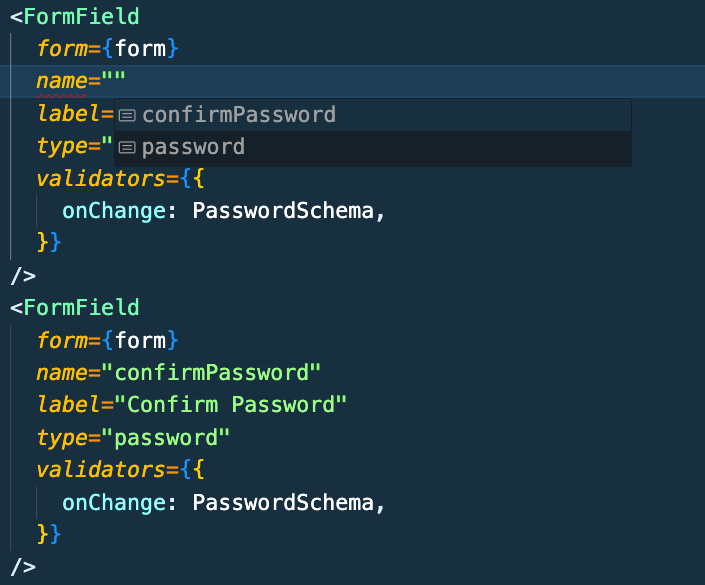Click the "Confirm Password" label string
This screenshot has width=705, height=585.
click(x=231, y=405)
